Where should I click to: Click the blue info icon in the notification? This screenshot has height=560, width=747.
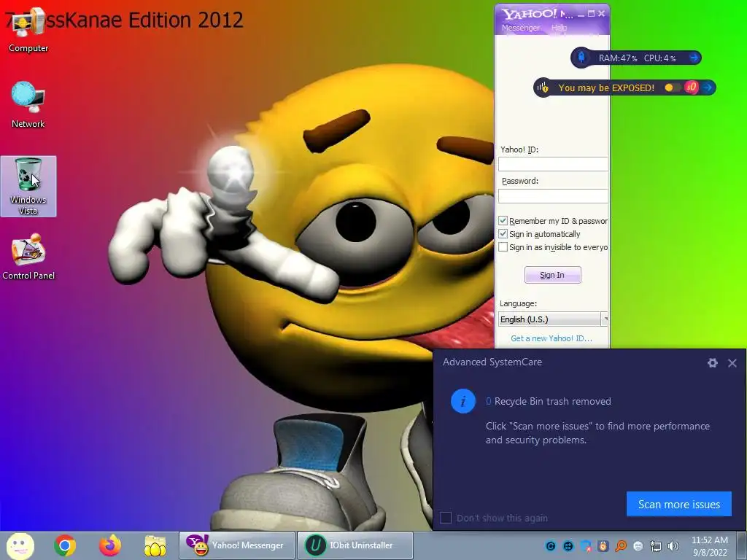(x=462, y=401)
